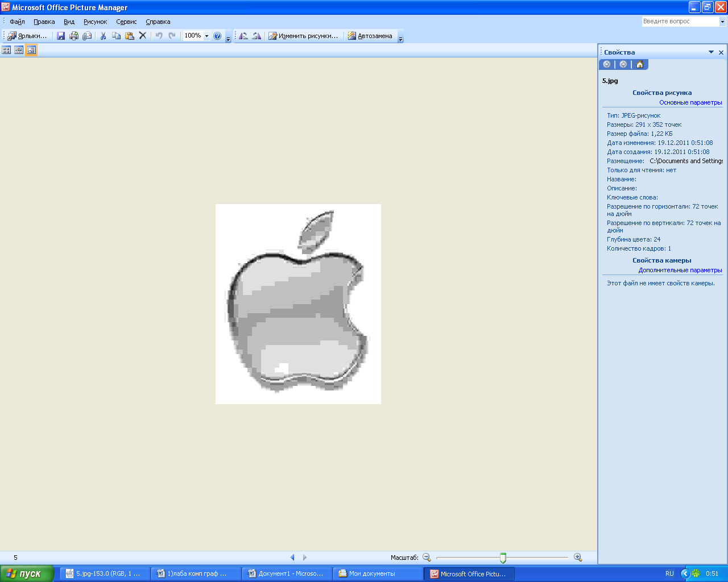728x582 pixels.
Task: Expand formatting toolbar options after Автозамена
Action: pos(400,36)
